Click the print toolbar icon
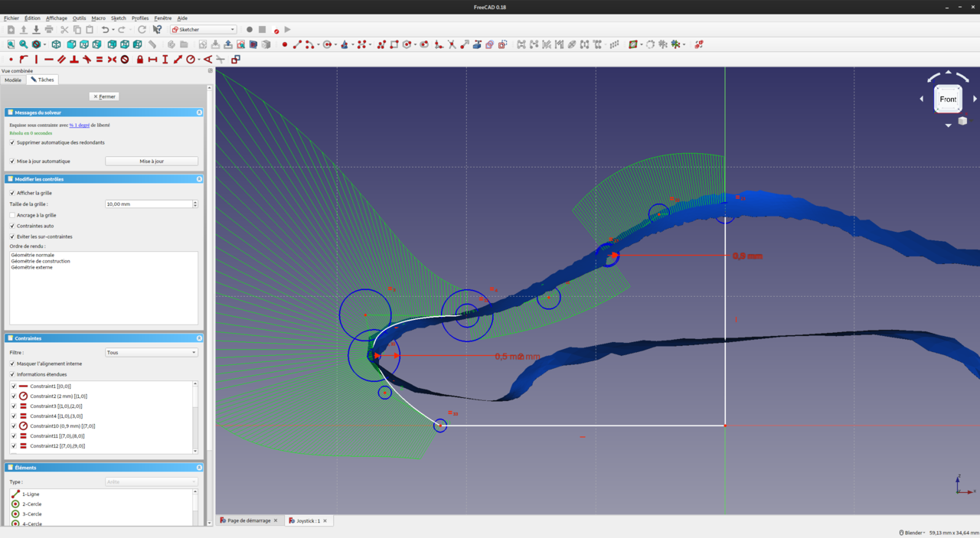This screenshot has height=538, width=980. tap(49, 30)
